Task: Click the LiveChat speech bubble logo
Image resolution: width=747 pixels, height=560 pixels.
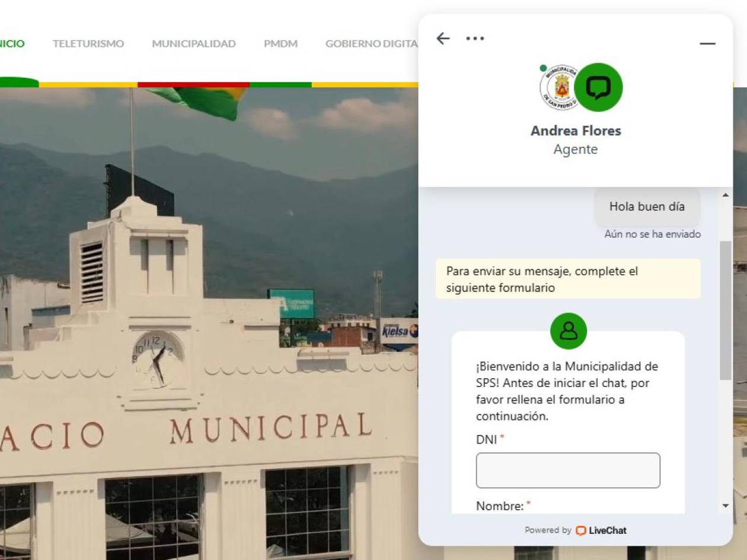Action: (x=579, y=530)
